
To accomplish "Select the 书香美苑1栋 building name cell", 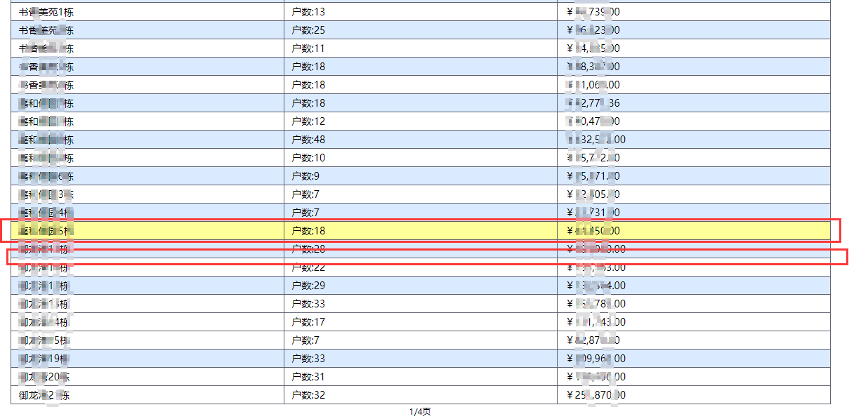I will [x=147, y=12].
